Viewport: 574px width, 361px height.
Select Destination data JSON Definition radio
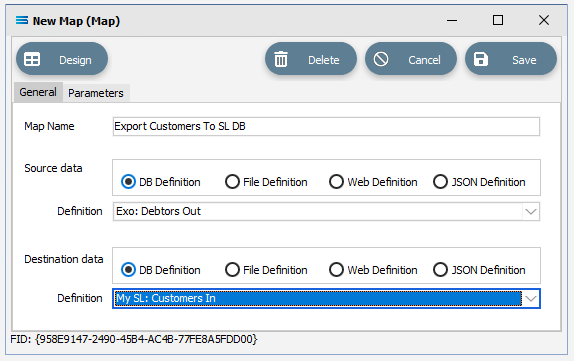pyautogui.click(x=440, y=270)
